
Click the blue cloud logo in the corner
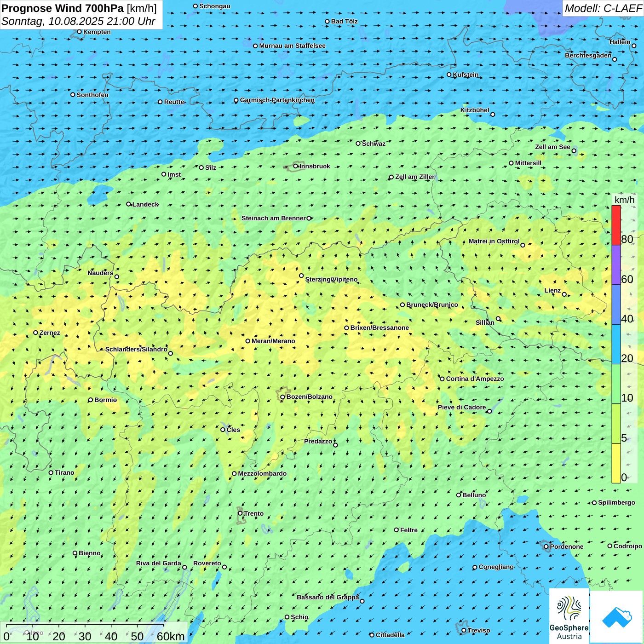tap(616, 616)
